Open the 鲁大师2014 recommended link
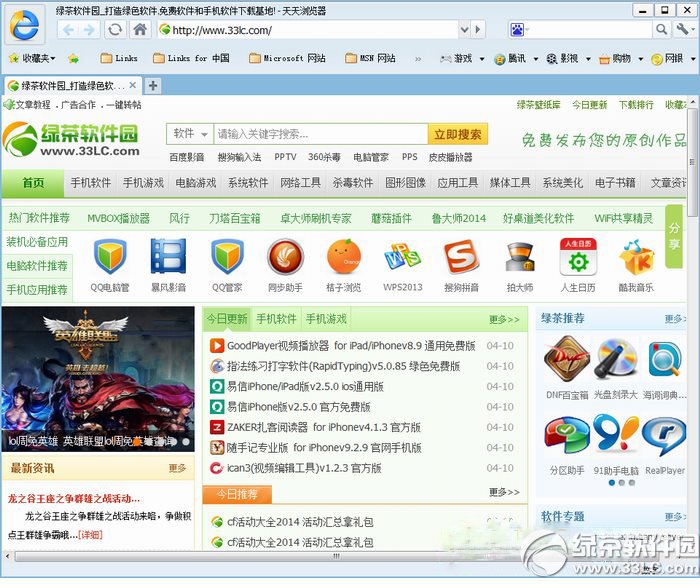 (458, 218)
